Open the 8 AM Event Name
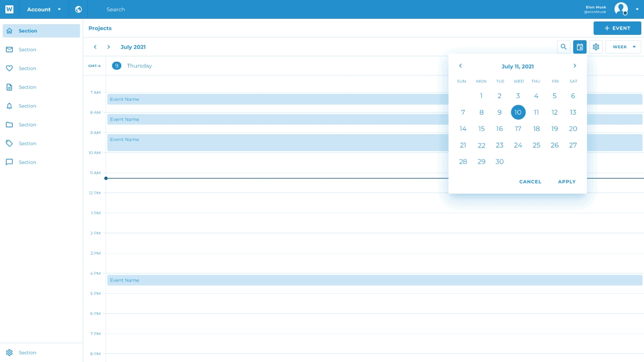Screen dimensions: 644x362 pyautogui.click(x=375, y=119)
